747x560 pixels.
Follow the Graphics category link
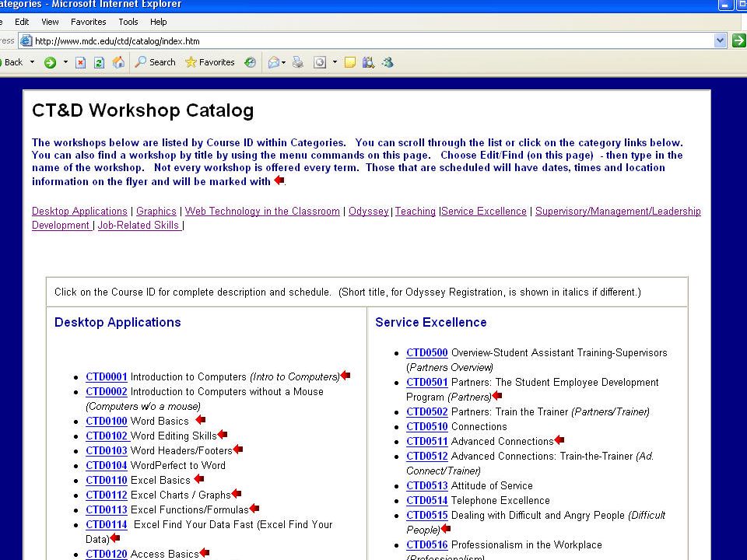[156, 211]
